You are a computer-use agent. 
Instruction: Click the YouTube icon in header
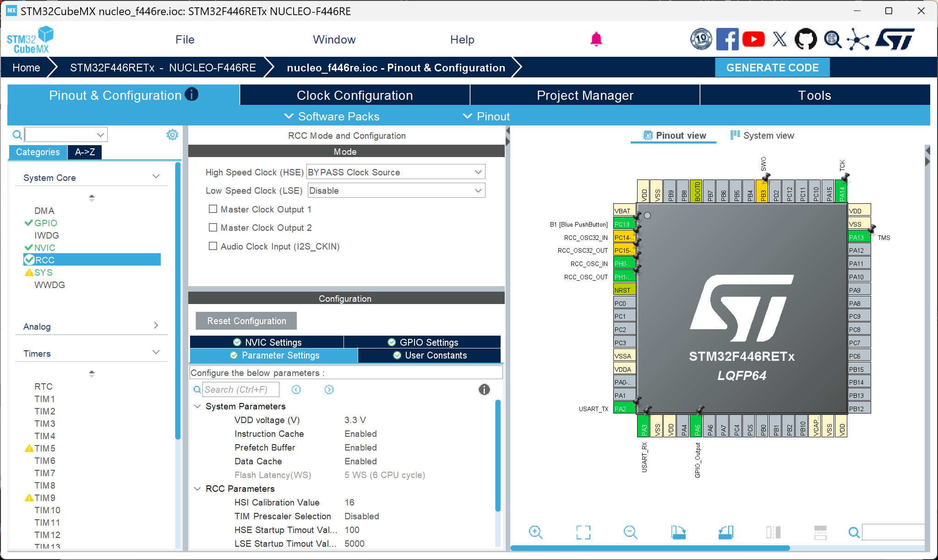pos(753,39)
